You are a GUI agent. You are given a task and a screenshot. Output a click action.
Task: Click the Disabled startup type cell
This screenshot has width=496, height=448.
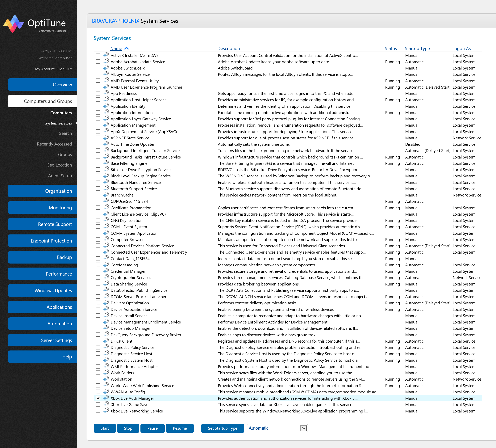tap(413, 144)
